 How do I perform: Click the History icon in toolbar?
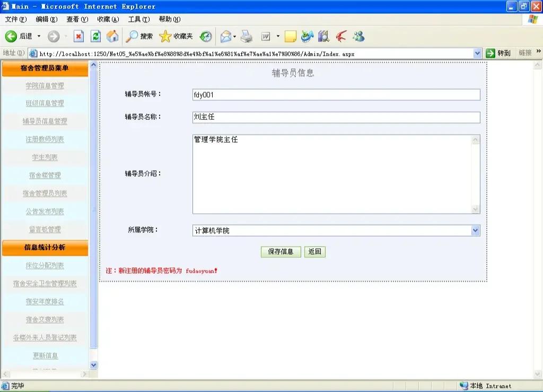click(x=206, y=37)
